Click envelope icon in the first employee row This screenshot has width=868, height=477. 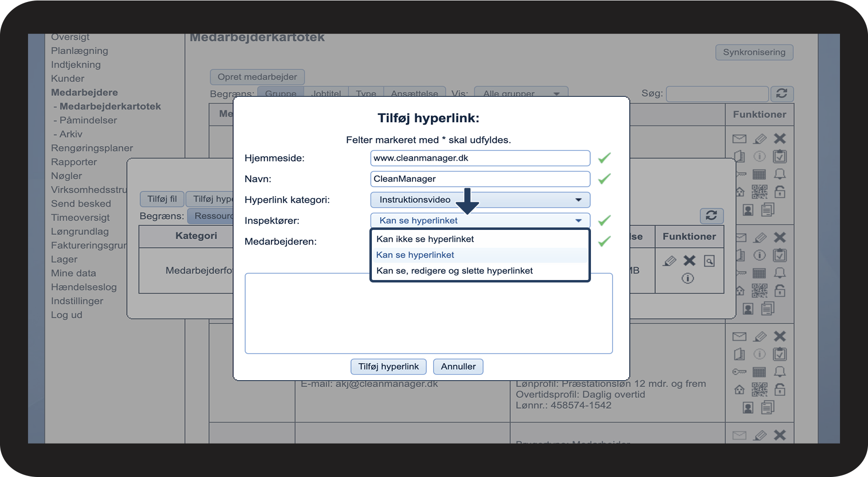[x=739, y=139]
